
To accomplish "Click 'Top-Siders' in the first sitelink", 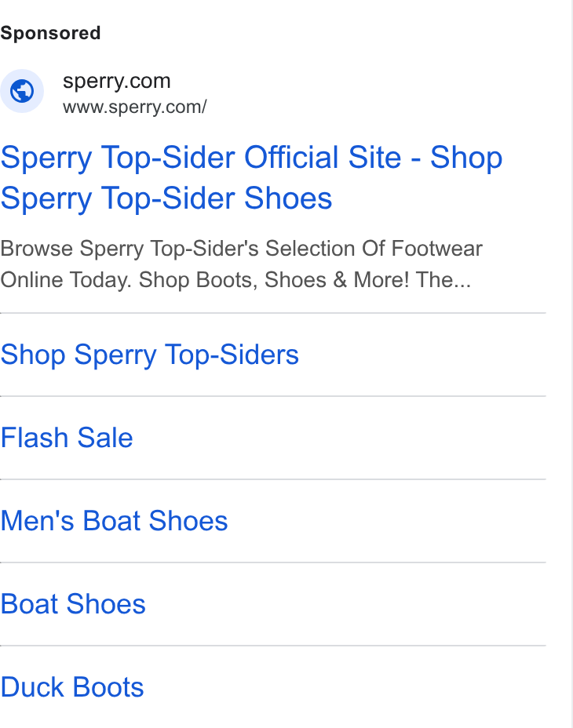I will coord(232,355).
